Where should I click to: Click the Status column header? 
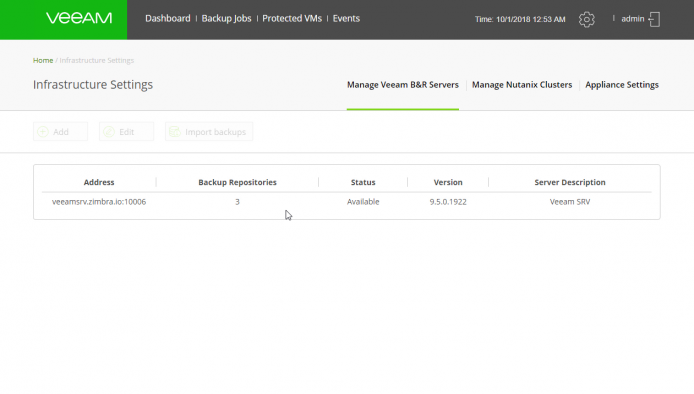pos(363,182)
